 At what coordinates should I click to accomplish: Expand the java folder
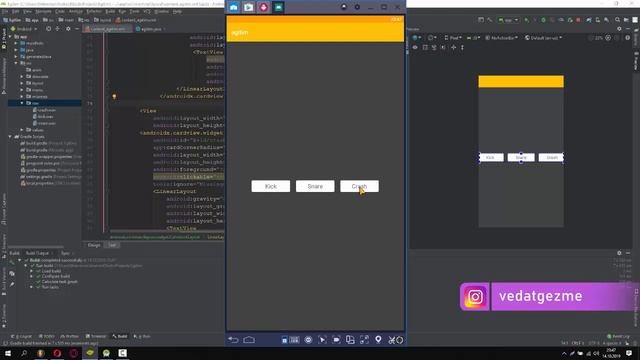pos(16,50)
